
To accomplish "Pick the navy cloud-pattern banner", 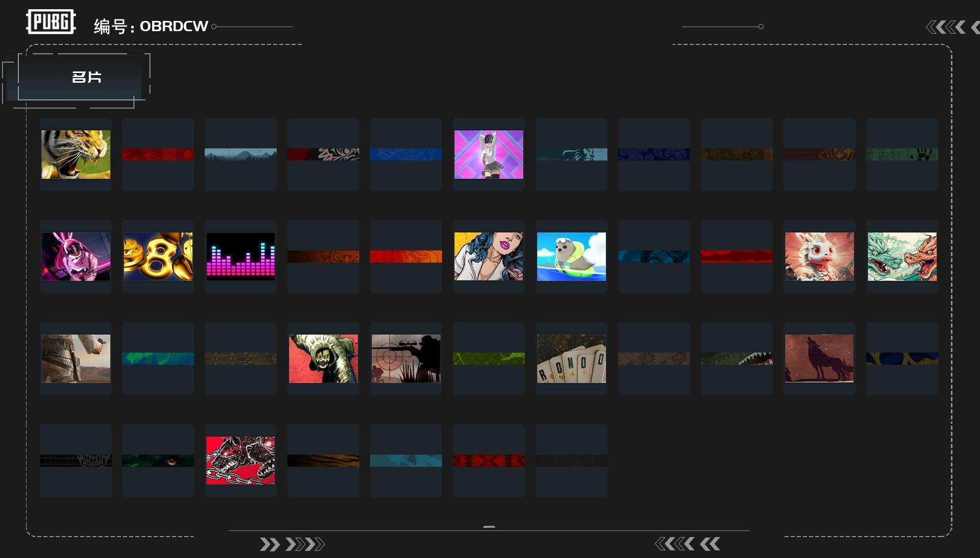I will (654, 154).
